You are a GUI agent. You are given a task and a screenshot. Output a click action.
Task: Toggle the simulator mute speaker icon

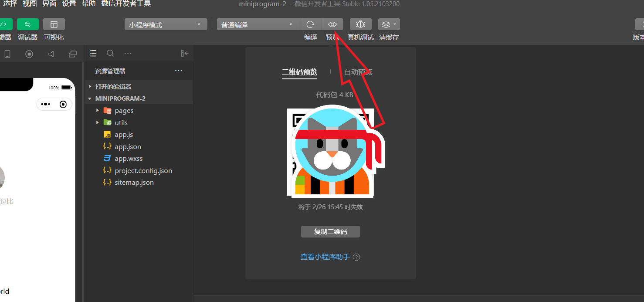pyautogui.click(x=51, y=54)
